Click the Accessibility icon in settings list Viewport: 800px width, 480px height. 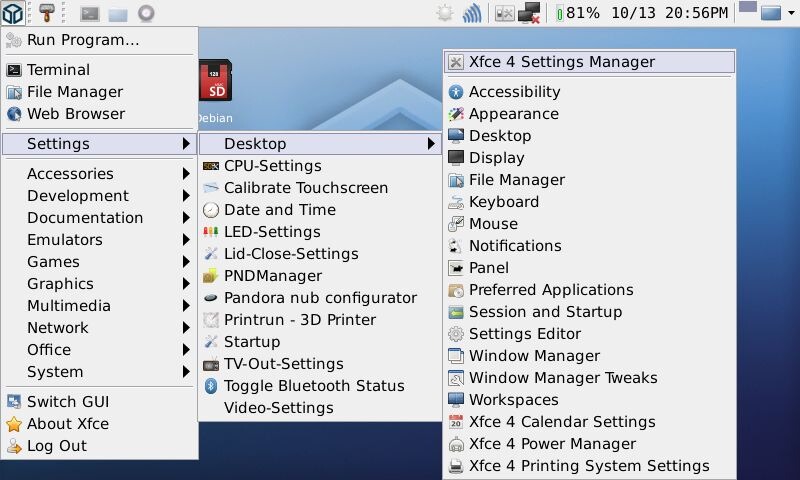[x=456, y=92]
